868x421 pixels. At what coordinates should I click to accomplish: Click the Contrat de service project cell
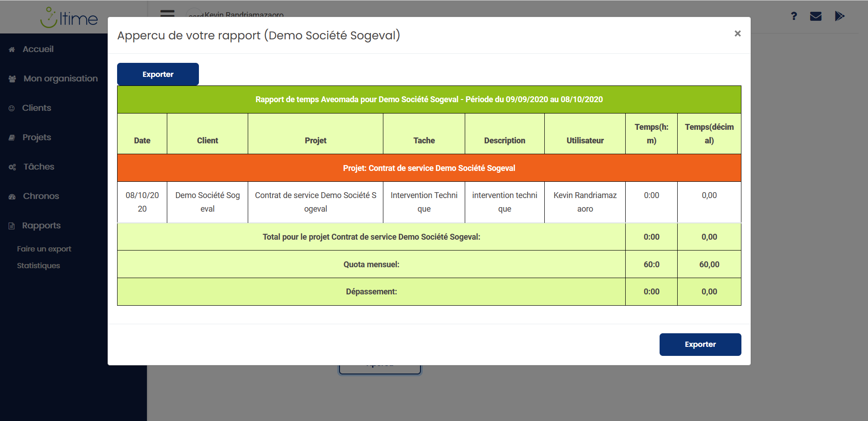[316, 202]
